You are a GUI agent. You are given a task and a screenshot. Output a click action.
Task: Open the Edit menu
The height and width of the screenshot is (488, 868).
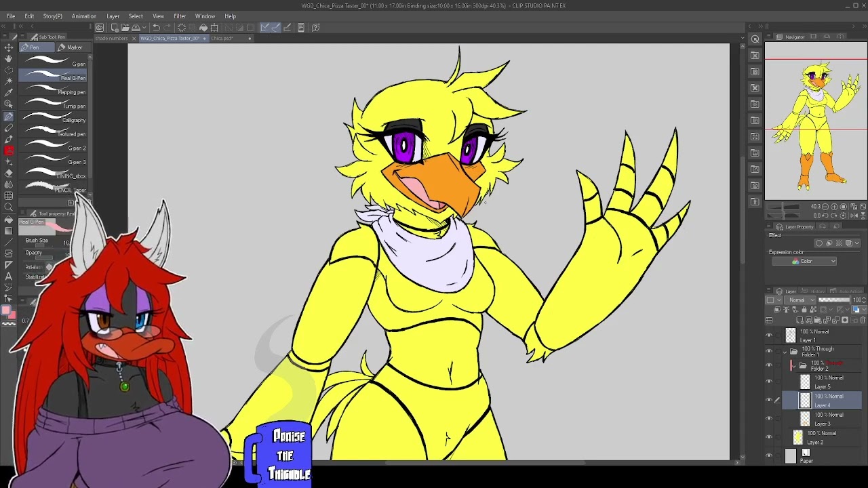(29, 16)
